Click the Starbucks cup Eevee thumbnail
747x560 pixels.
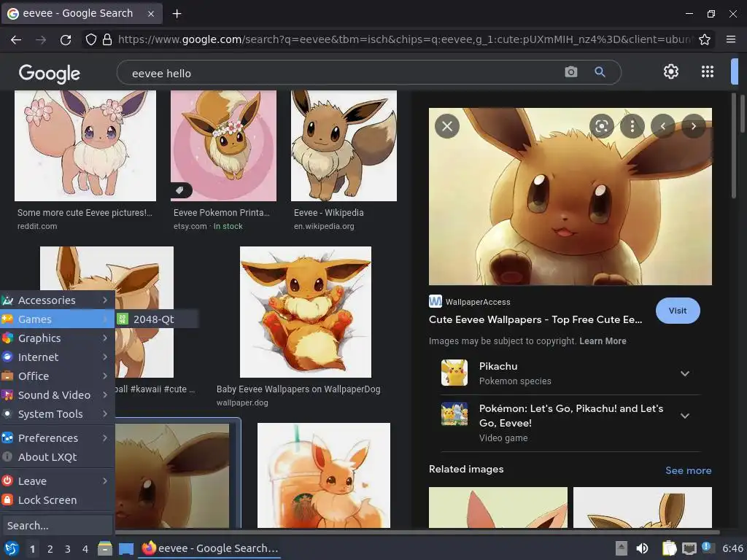pos(323,475)
